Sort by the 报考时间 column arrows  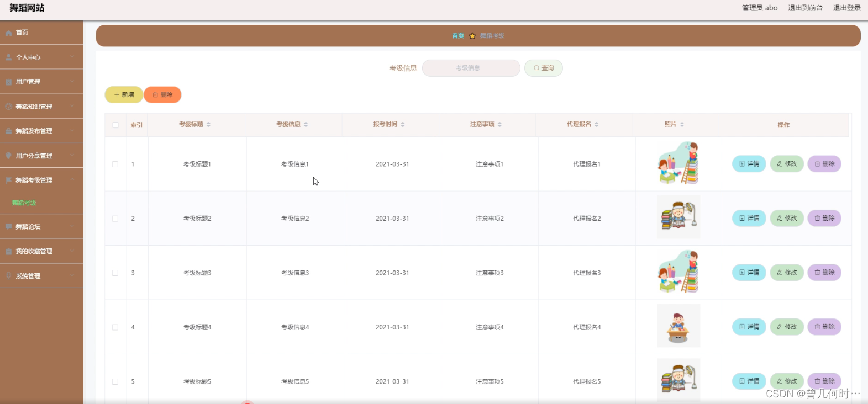(x=403, y=125)
